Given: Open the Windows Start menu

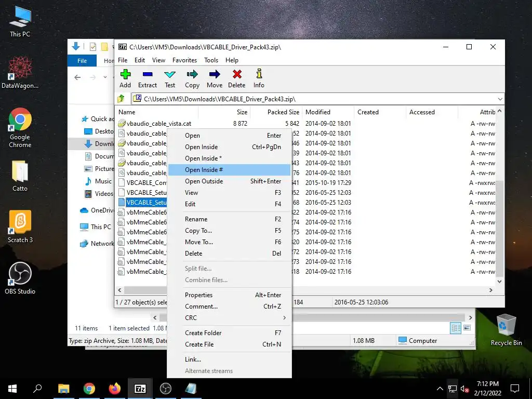Looking at the screenshot, I should click(12, 389).
